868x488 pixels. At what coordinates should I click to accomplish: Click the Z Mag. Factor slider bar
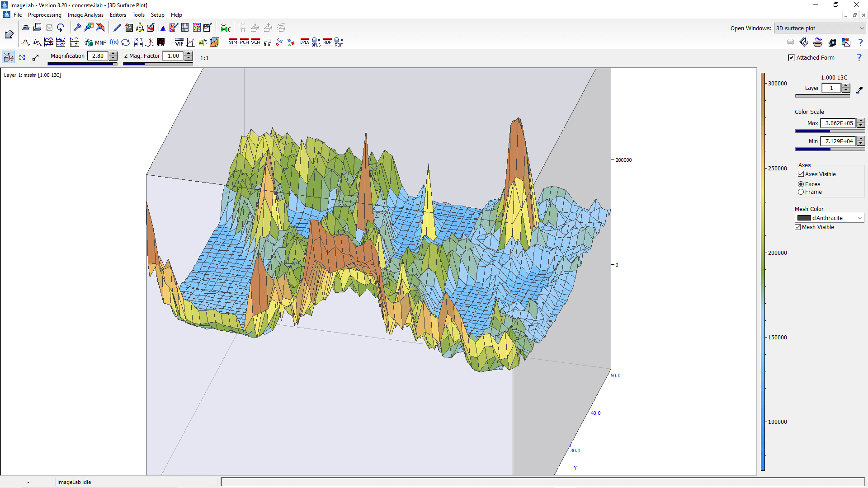[158, 64]
